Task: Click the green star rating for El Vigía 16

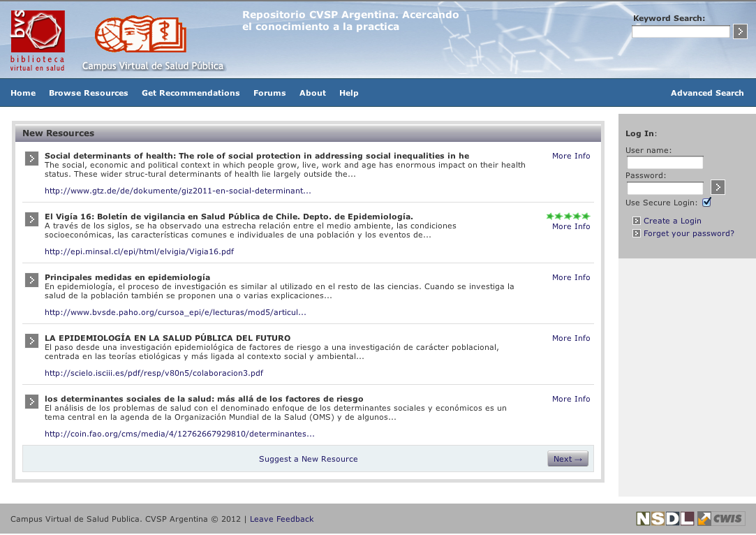Action: pos(568,217)
